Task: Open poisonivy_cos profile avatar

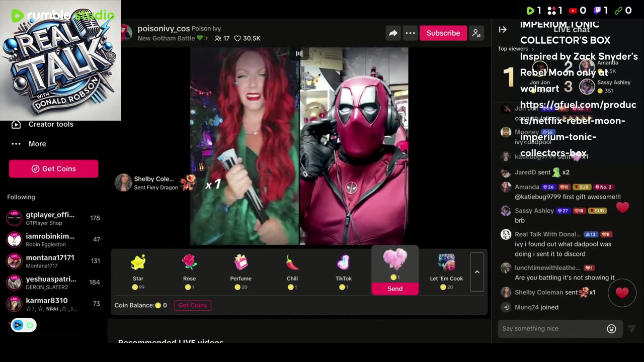Action: 127,33
